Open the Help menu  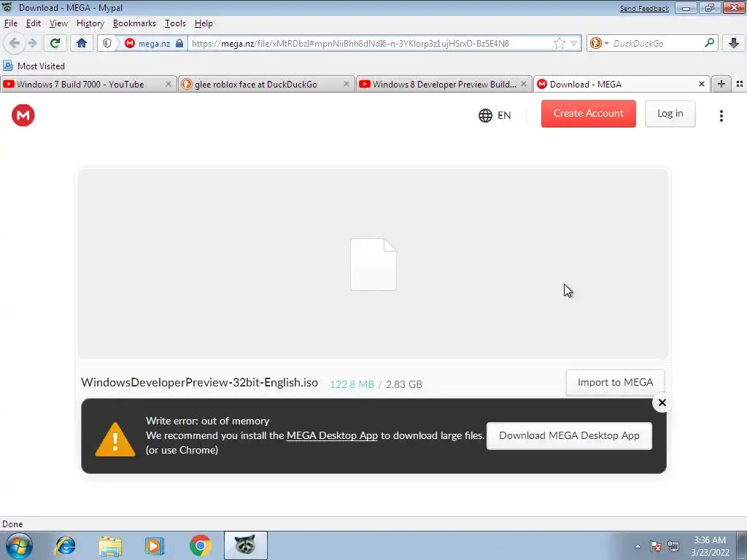coord(204,23)
